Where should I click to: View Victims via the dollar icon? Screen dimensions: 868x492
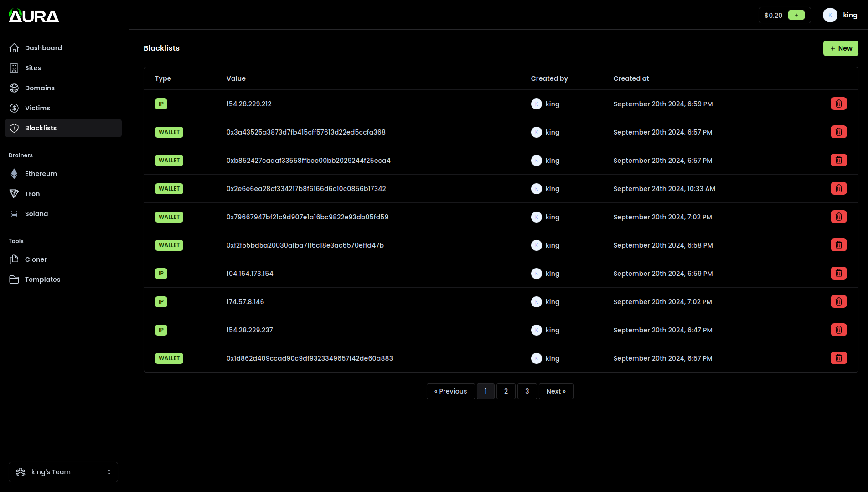[x=14, y=108]
